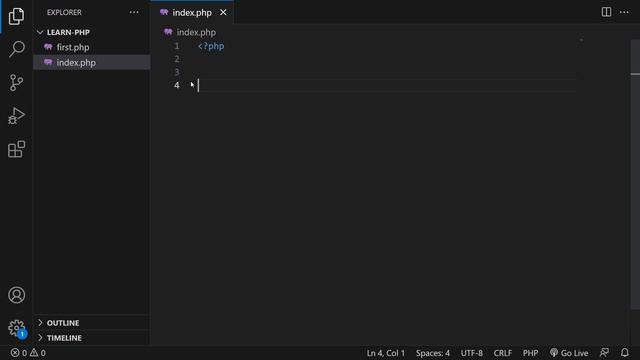Open the Manage gear settings menu
The width and height of the screenshot is (640, 360).
pos(16,328)
